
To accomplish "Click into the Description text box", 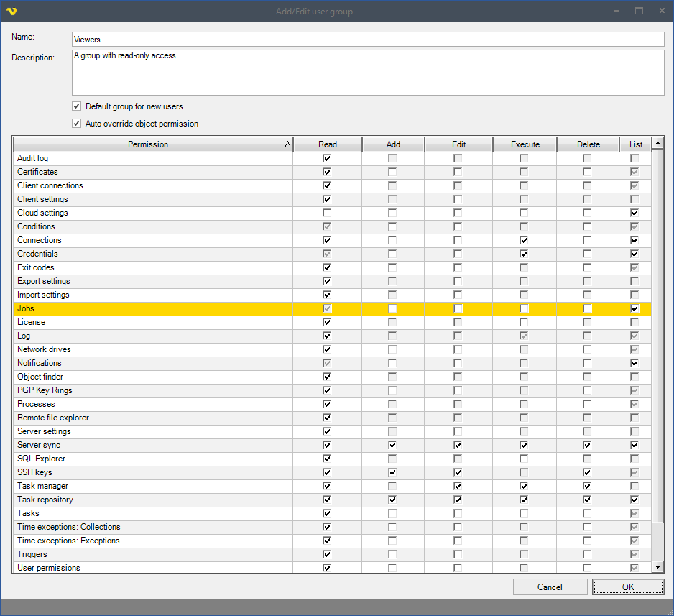I will coord(367,72).
